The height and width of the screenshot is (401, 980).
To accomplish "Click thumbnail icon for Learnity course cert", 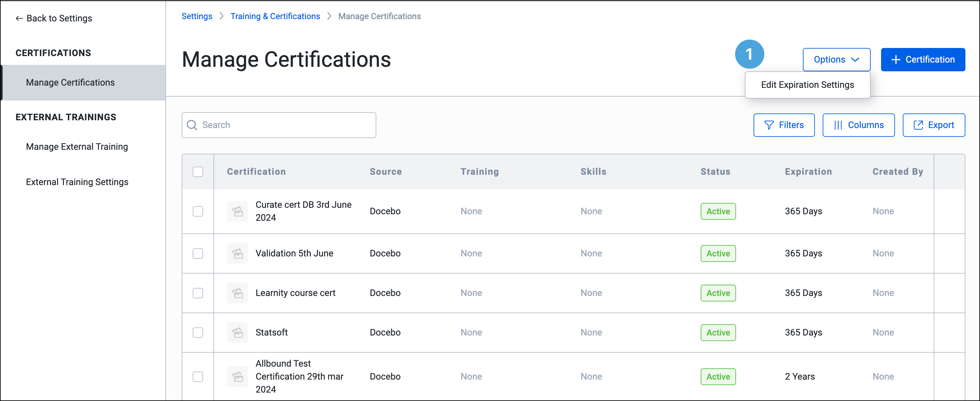I will point(237,293).
